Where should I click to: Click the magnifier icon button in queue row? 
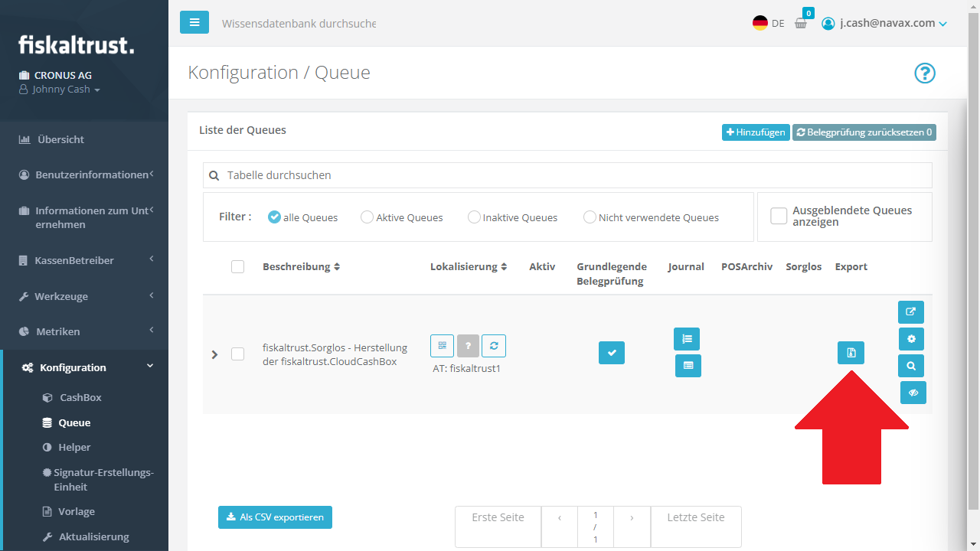(x=911, y=366)
